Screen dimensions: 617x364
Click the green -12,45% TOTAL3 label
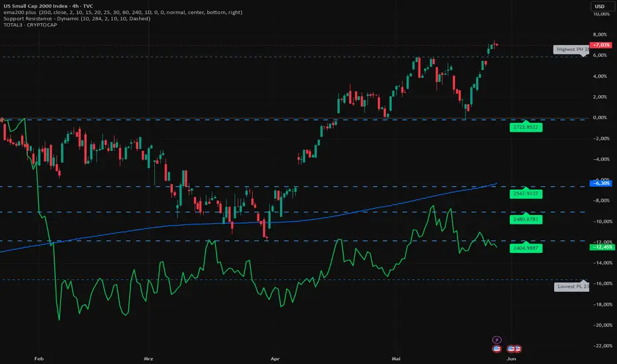click(602, 247)
